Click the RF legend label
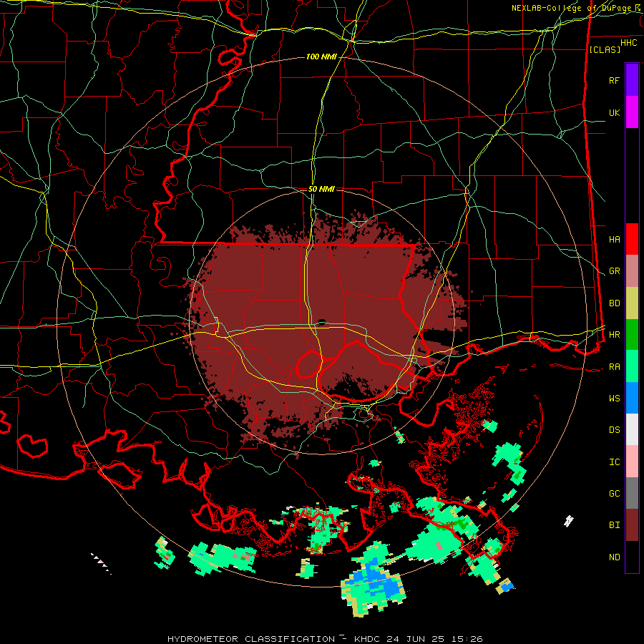This screenshot has height=644, width=644. pos(614,80)
